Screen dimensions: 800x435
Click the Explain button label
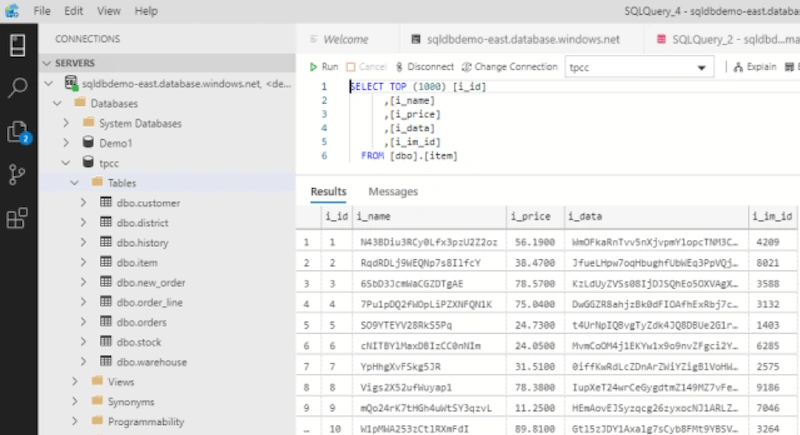761,67
